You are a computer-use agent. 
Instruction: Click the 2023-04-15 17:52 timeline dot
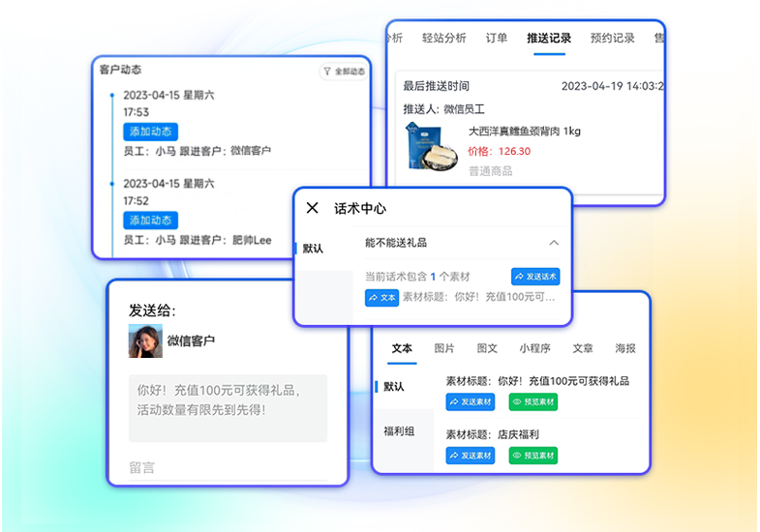tap(112, 184)
